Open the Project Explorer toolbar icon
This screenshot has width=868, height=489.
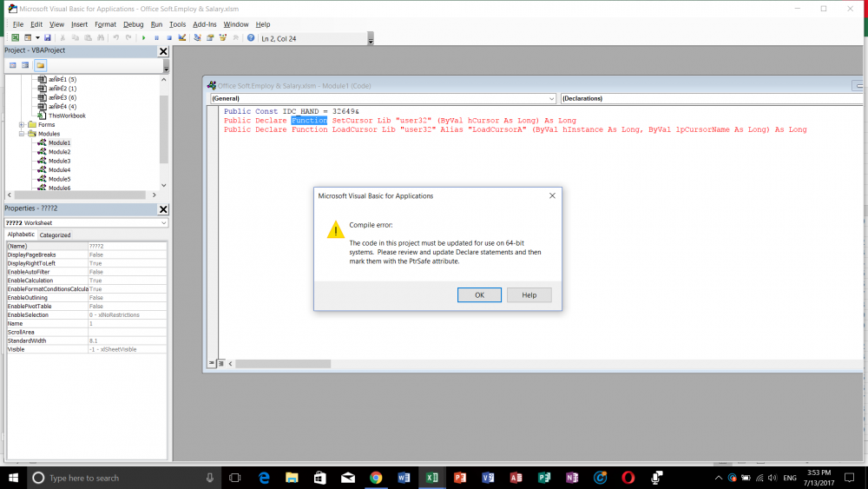point(198,38)
